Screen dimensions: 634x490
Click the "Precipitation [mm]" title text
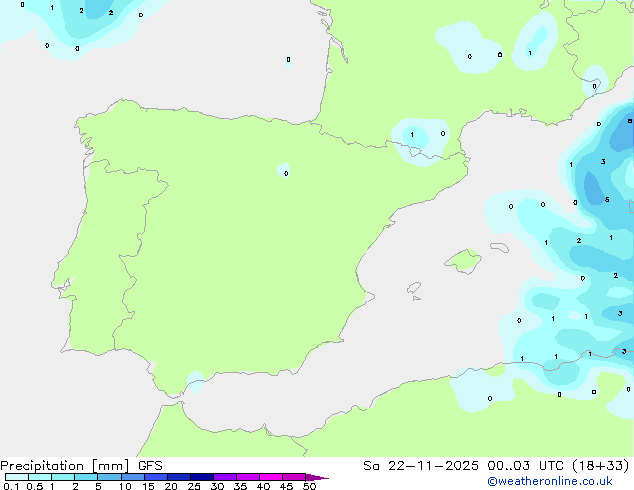[65, 466]
